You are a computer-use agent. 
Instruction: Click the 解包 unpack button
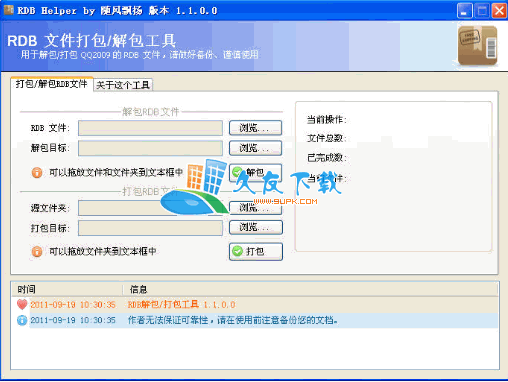click(x=256, y=172)
